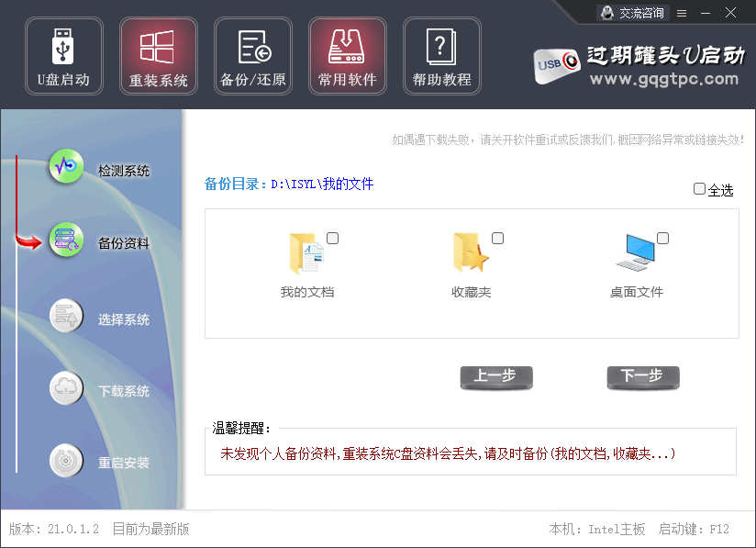Click the version 21.0.1.2 status text
756x548 pixels.
[x=54, y=530]
